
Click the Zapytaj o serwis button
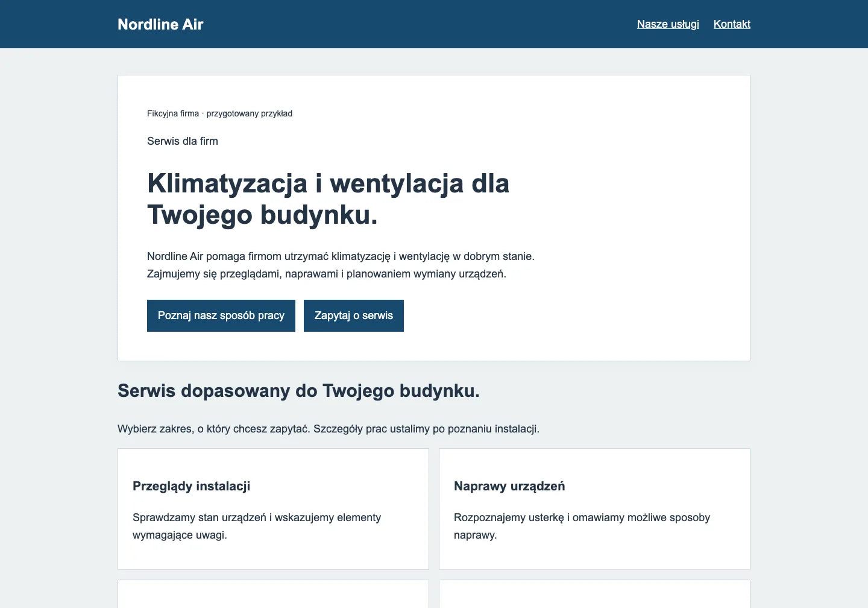tap(354, 315)
